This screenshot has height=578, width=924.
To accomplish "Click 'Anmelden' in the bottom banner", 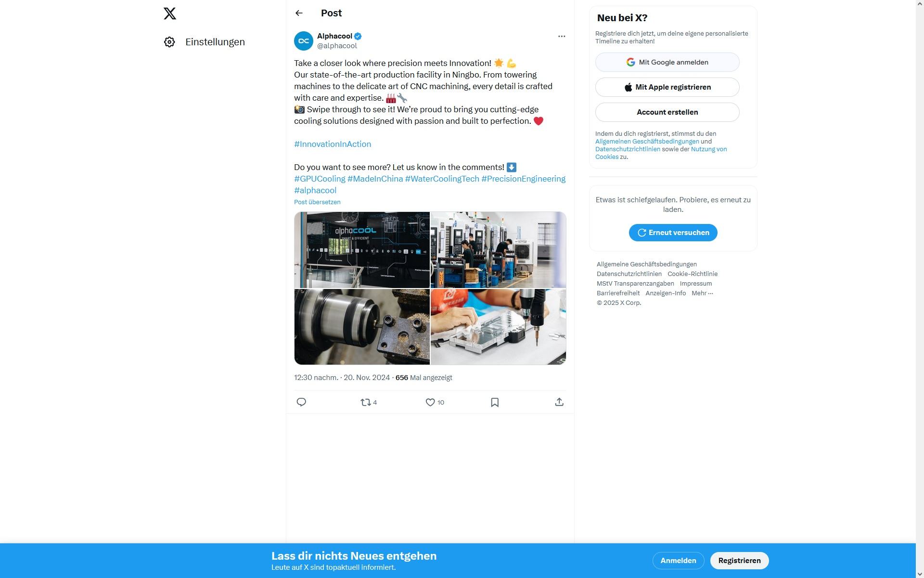I will 678,561.
